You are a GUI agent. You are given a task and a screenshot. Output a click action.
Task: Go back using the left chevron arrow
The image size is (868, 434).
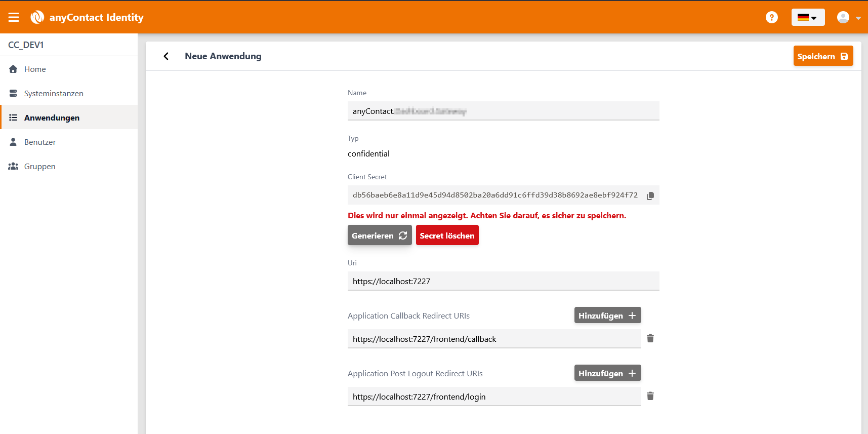(166, 56)
